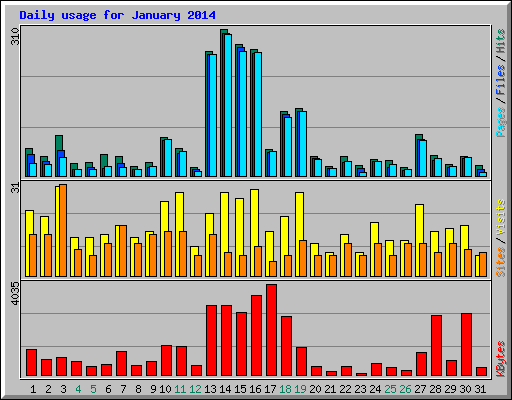512x400 pixels.
Task: Click green weekend day label '4'
Action: point(78,389)
